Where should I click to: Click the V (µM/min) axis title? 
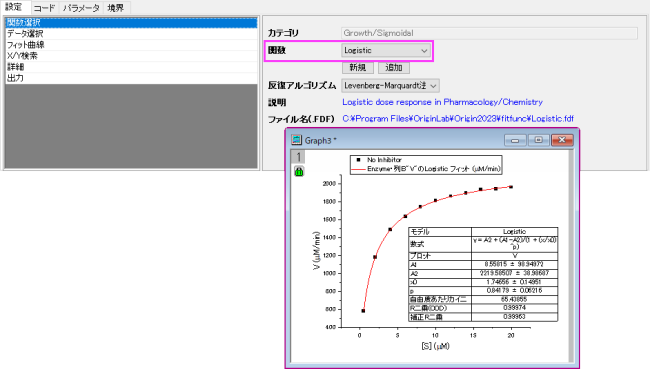point(316,251)
